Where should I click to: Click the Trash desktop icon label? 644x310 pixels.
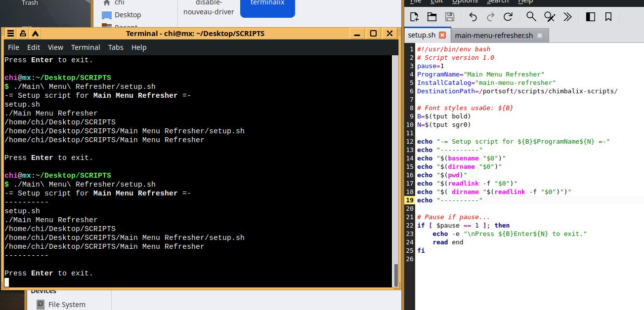point(30,3)
